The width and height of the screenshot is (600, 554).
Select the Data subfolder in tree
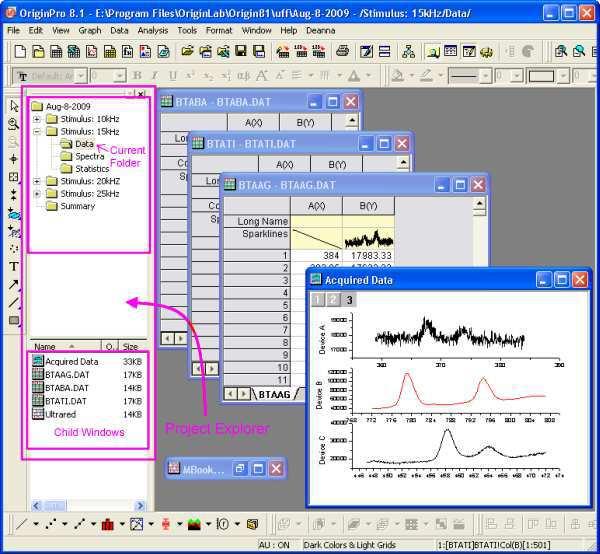(85, 144)
